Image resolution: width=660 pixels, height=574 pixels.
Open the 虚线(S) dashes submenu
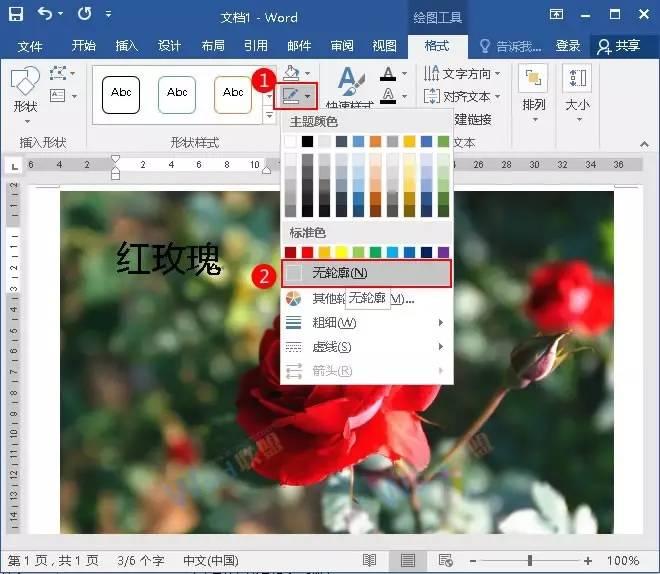367,347
